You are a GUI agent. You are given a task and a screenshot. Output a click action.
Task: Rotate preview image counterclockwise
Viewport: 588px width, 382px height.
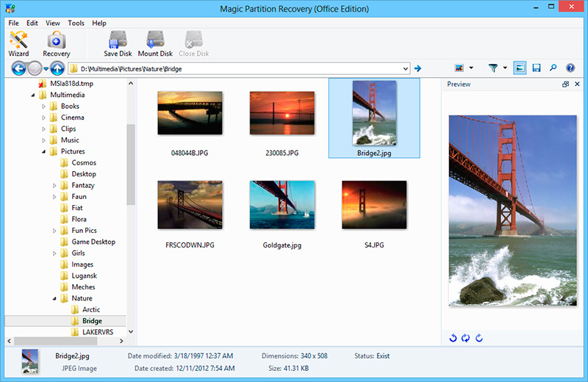pyautogui.click(x=453, y=338)
